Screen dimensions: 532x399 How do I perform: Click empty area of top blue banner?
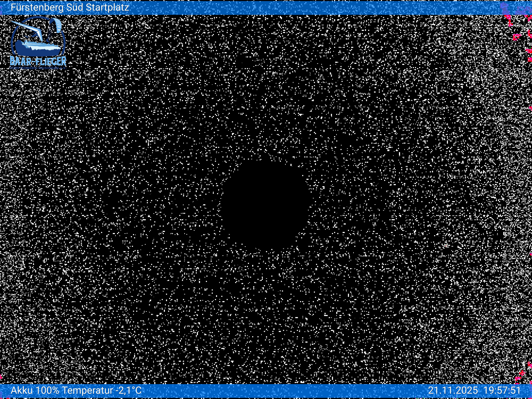coord(289,8)
